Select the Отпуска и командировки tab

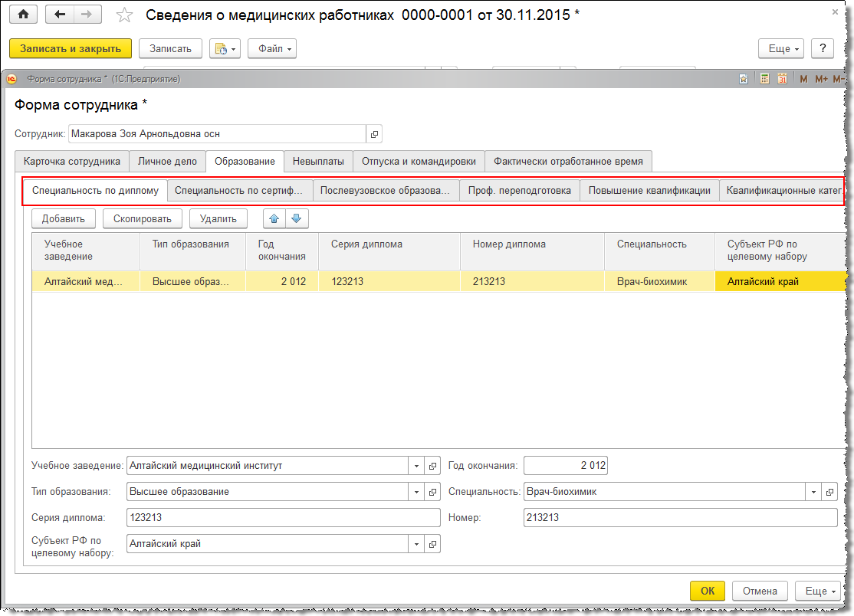click(419, 162)
